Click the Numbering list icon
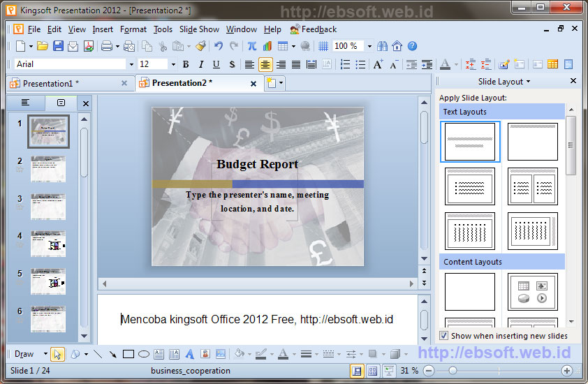 345,64
